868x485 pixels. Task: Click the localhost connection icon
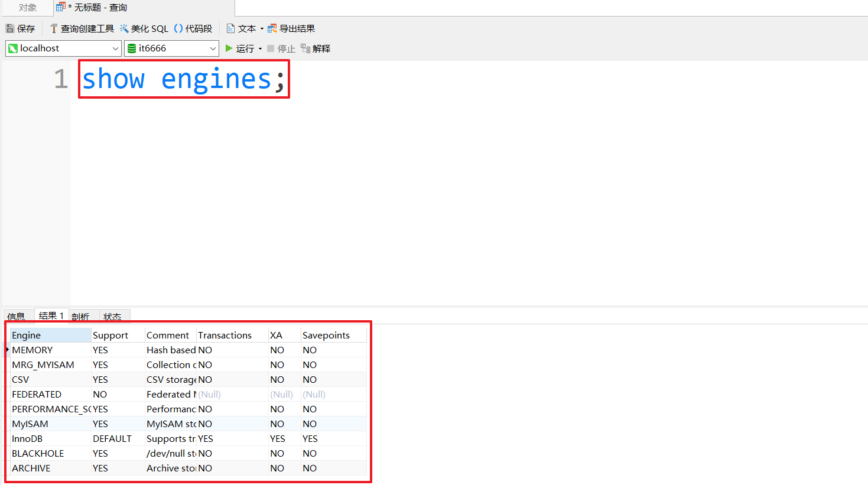[x=13, y=48]
